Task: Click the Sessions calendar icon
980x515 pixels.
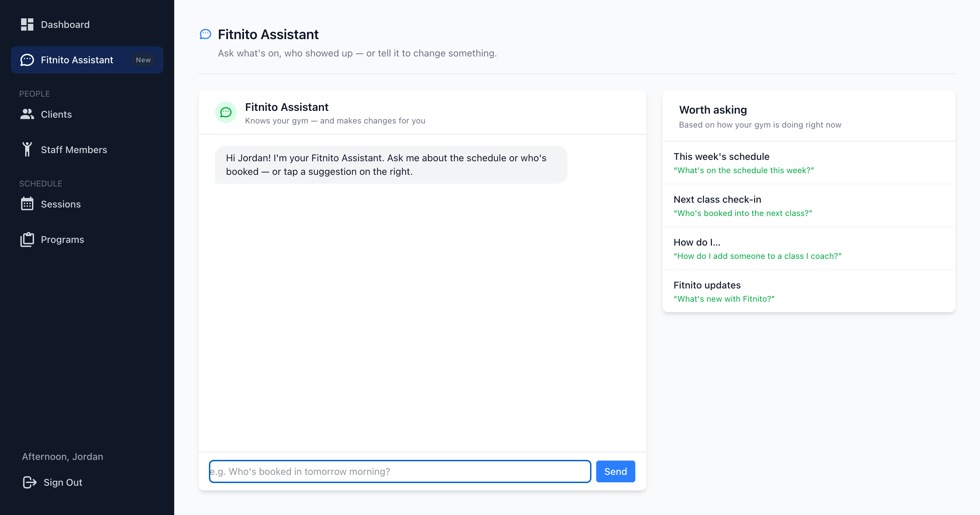Action: click(27, 204)
